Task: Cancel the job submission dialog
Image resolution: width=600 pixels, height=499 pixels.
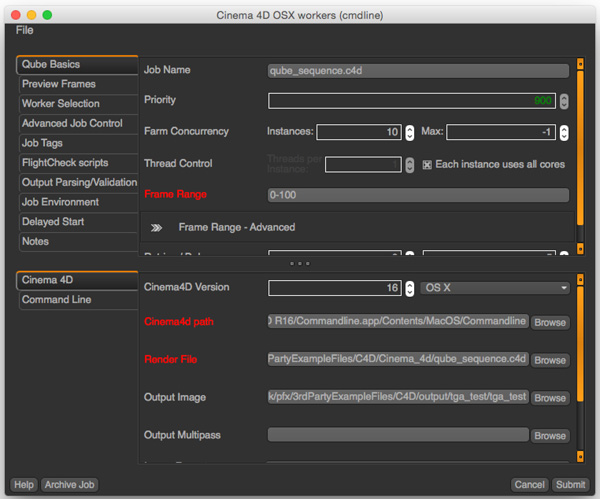Action: 529,485
